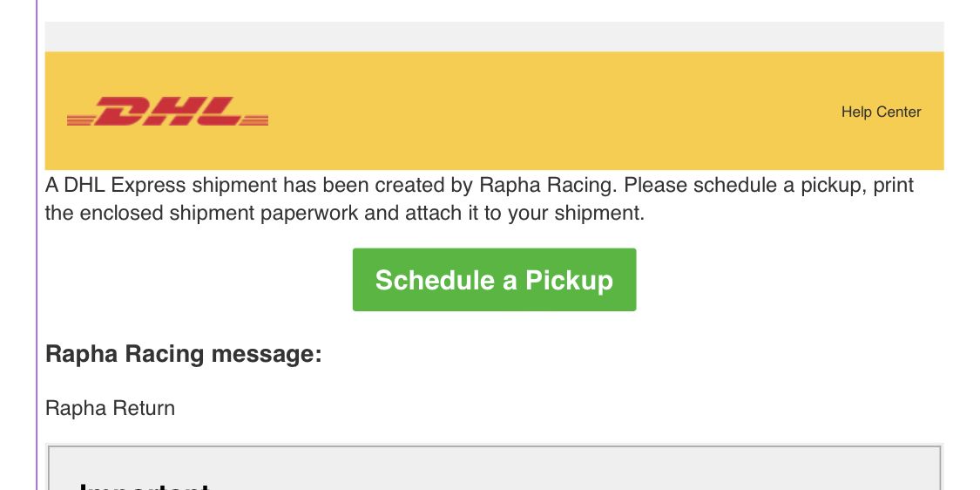Click the purple vertical line on the left edge
This screenshot has height=490, width=980.
point(37,262)
